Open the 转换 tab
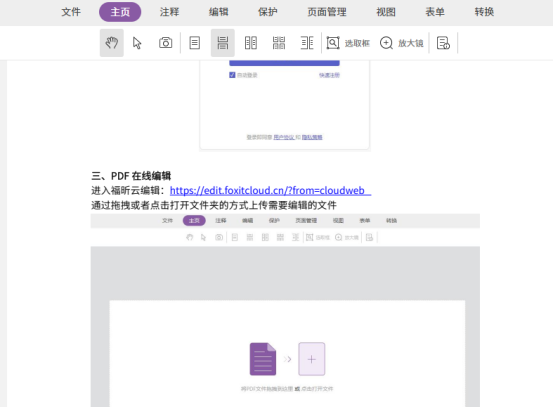554x408 pixels. [x=484, y=12]
